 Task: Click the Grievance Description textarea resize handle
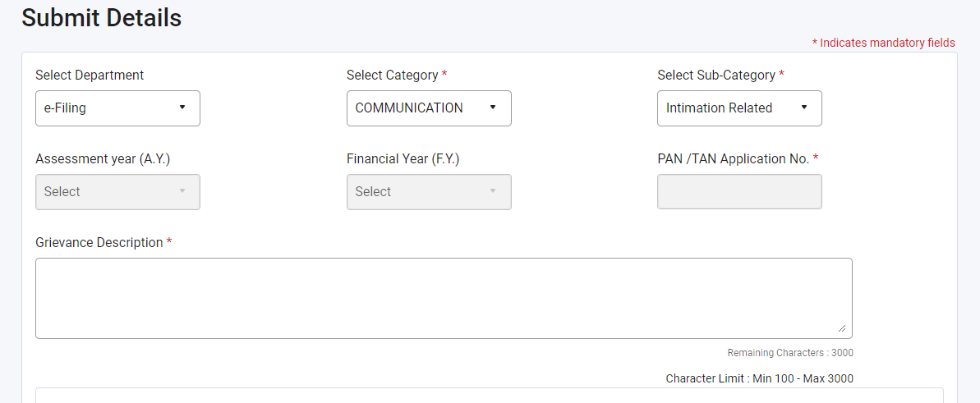[842, 328]
